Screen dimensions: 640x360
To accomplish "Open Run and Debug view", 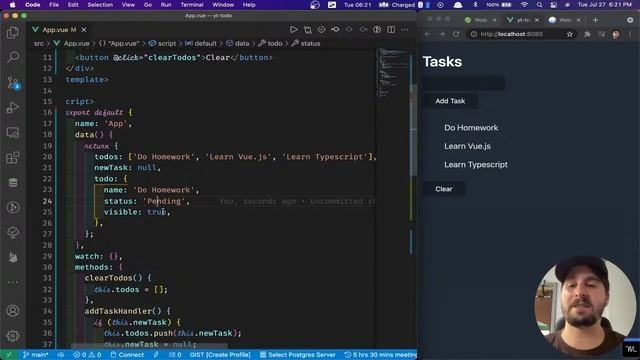I will (x=13, y=107).
